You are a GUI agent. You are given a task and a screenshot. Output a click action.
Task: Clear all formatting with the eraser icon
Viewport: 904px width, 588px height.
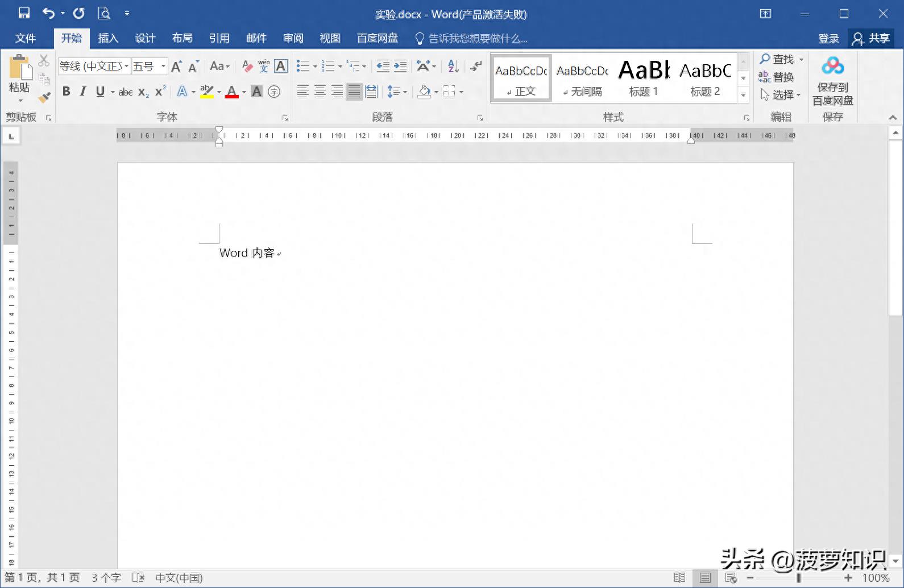(247, 66)
